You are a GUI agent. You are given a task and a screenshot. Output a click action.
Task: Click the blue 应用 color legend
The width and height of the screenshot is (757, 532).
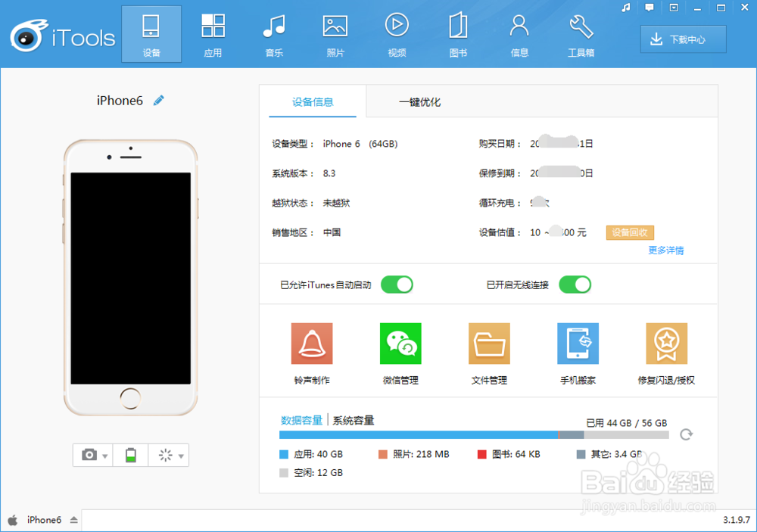[x=284, y=454]
